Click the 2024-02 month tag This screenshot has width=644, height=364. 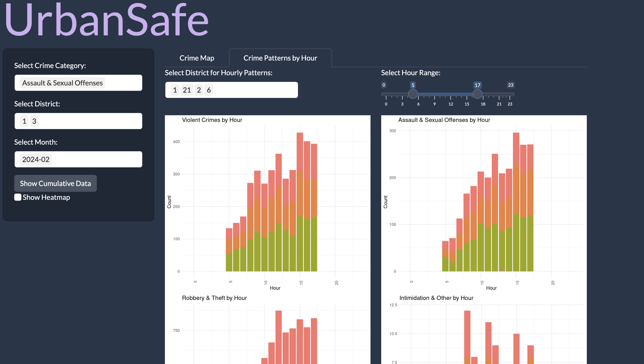pyautogui.click(x=36, y=159)
